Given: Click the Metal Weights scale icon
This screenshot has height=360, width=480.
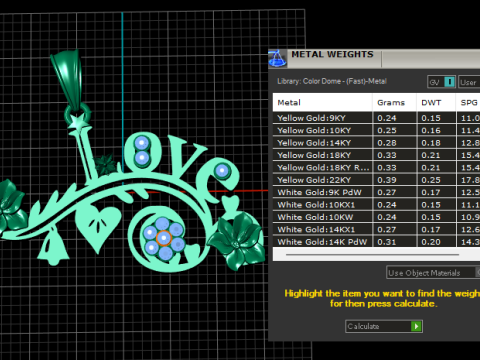Looking at the screenshot, I should (x=277, y=59).
